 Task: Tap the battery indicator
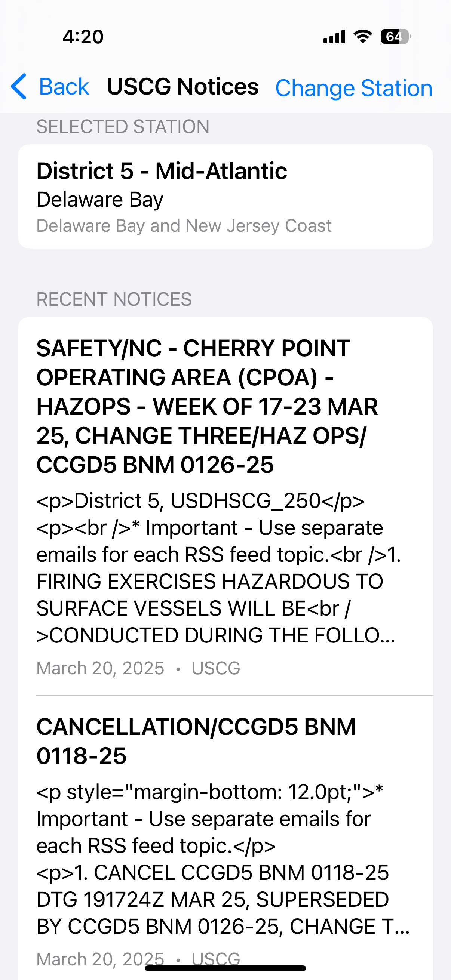coord(393,36)
